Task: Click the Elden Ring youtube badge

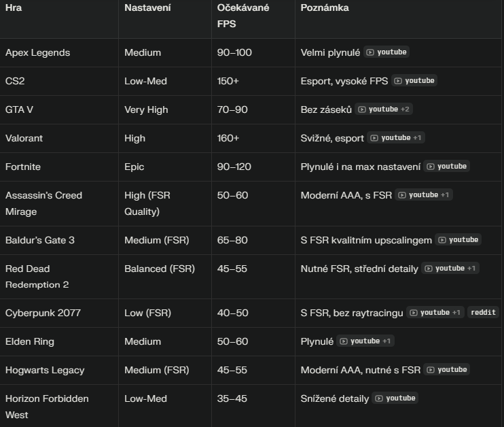Action: point(360,341)
